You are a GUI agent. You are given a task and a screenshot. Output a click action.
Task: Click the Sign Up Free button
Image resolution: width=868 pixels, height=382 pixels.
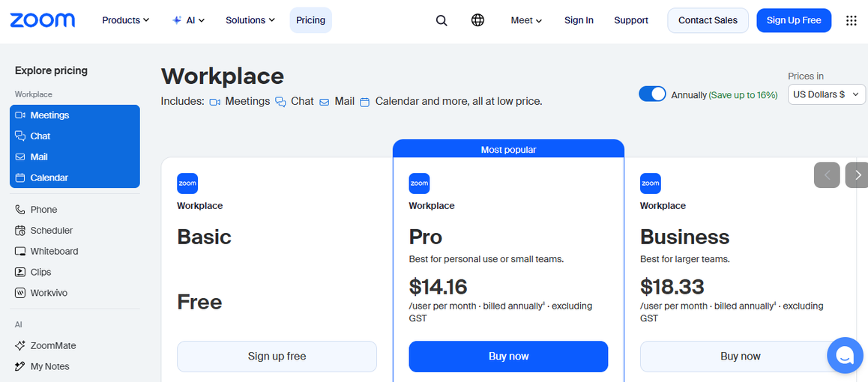tap(794, 20)
